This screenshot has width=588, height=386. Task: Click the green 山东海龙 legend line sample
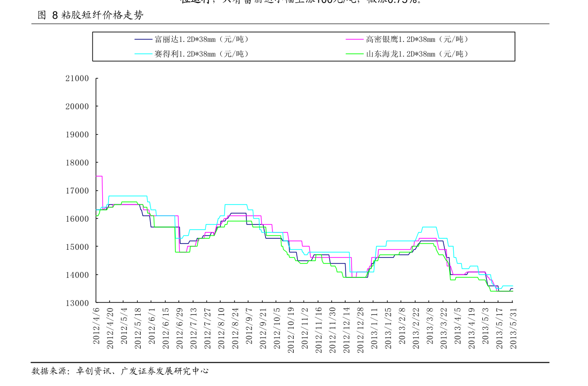[354, 54]
